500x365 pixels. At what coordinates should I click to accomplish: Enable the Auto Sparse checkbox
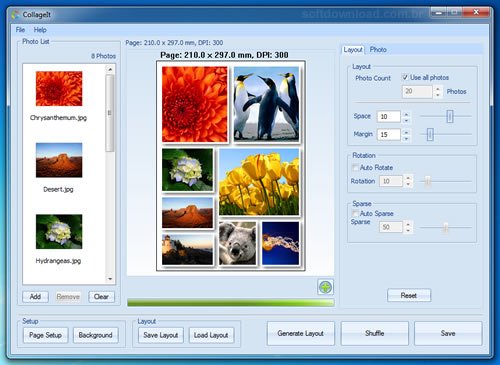pyautogui.click(x=356, y=213)
